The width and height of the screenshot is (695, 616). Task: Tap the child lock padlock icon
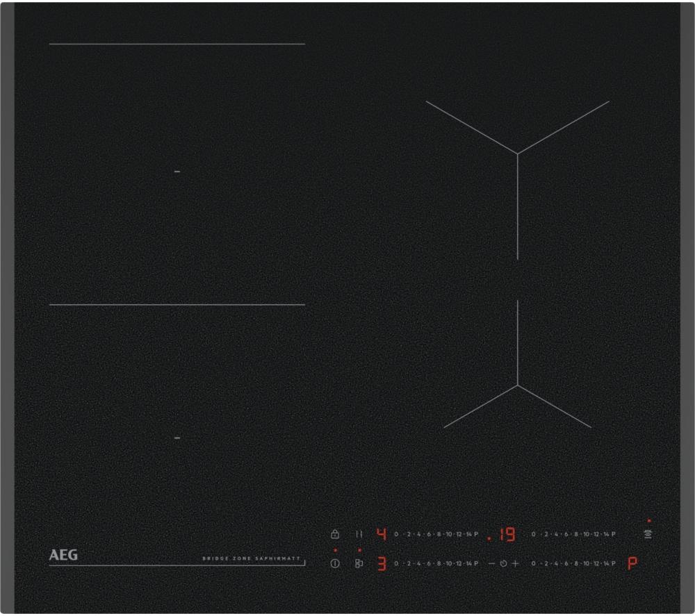pos(335,535)
